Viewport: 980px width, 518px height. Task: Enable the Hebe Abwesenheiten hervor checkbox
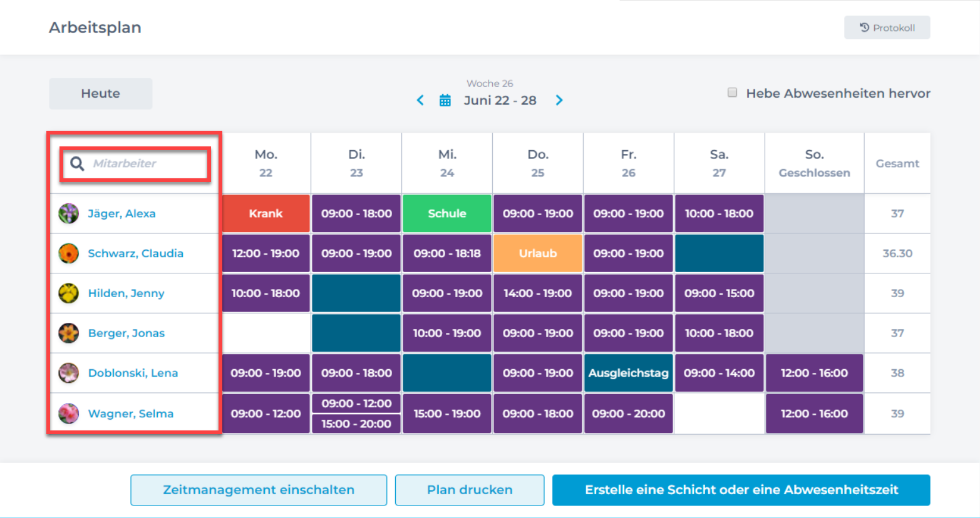(732, 93)
